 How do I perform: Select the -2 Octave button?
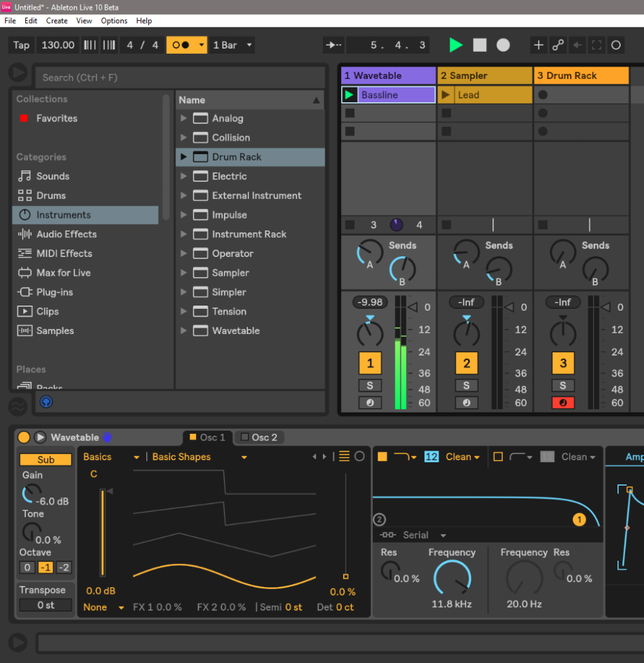pyautogui.click(x=63, y=568)
